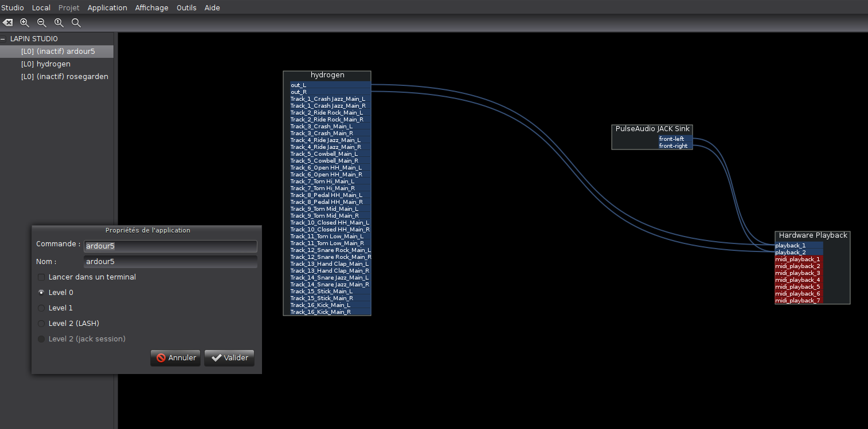This screenshot has width=868, height=429.
Task: Zoom in on the patchbay canvas
Action: tap(25, 23)
